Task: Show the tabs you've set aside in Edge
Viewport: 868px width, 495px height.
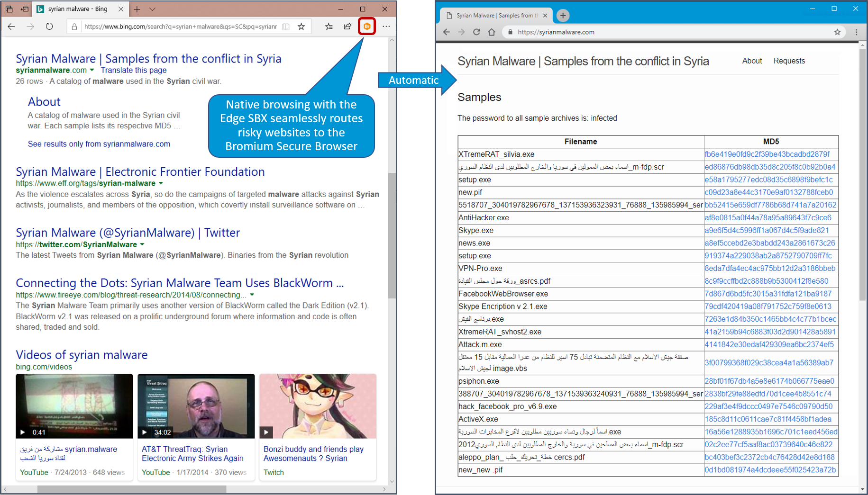Action: pos(9,9)
